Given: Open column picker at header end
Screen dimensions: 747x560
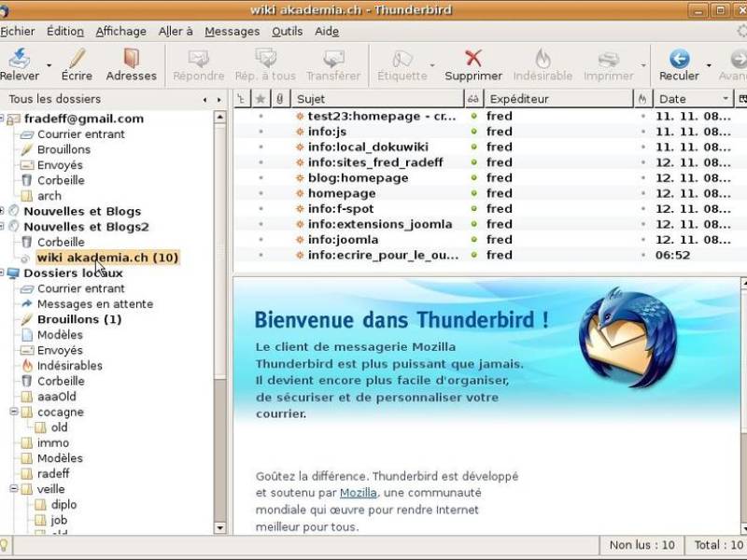Looking at the screenshot, I should pyautogui.click(x=741, y=99).
